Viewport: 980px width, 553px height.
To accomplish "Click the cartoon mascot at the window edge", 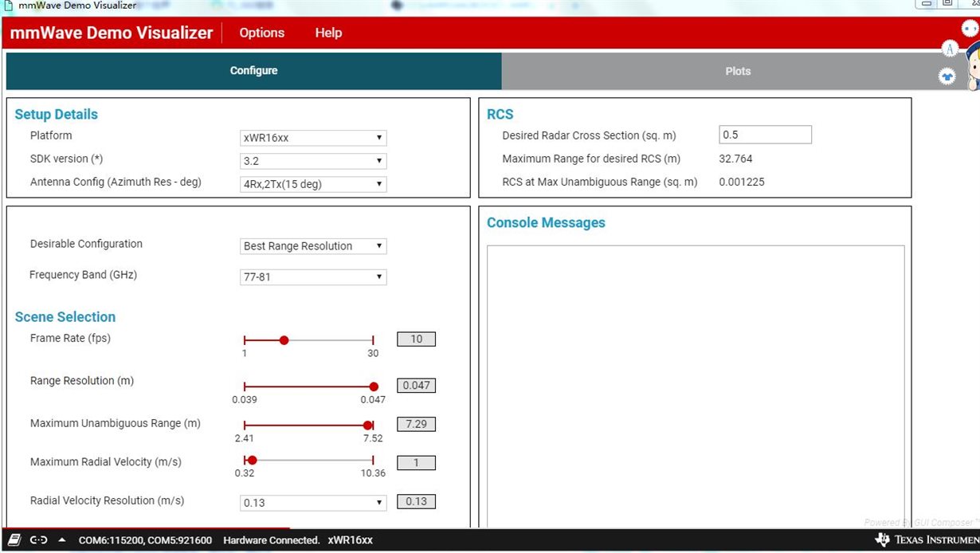I will click(973, 67).
